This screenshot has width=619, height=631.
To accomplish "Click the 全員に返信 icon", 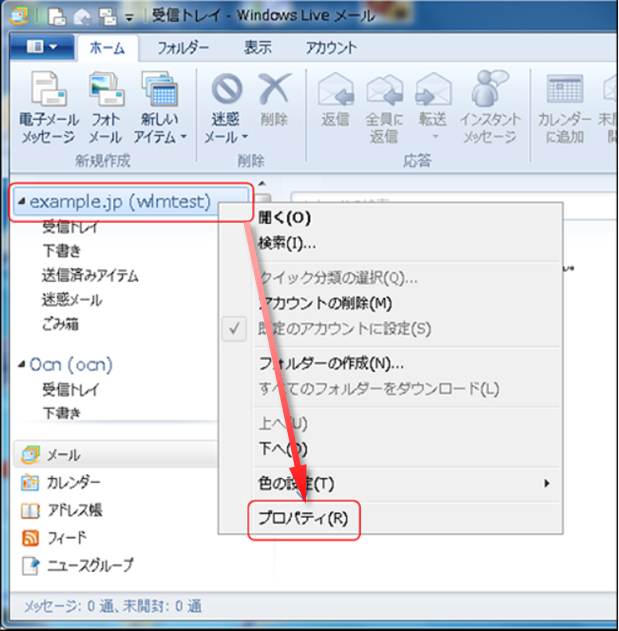I will [x=384, y=89].
